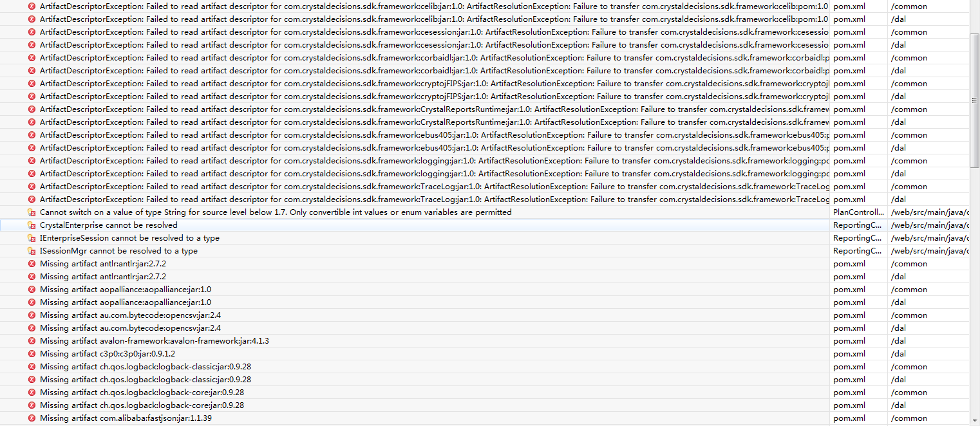Click ReportingC... resource cell in ISessionMgr row
Image resolution: width=980 pixels, height=426 pixels.
click(858, 251)
